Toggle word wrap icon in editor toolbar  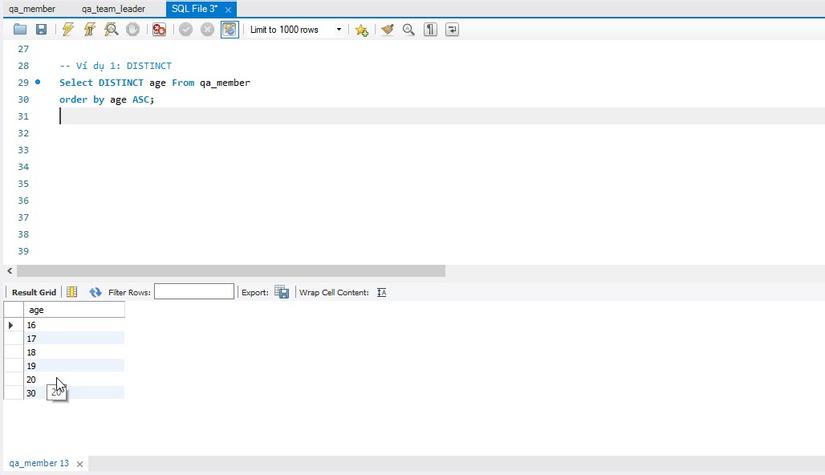tap(452, 29)
